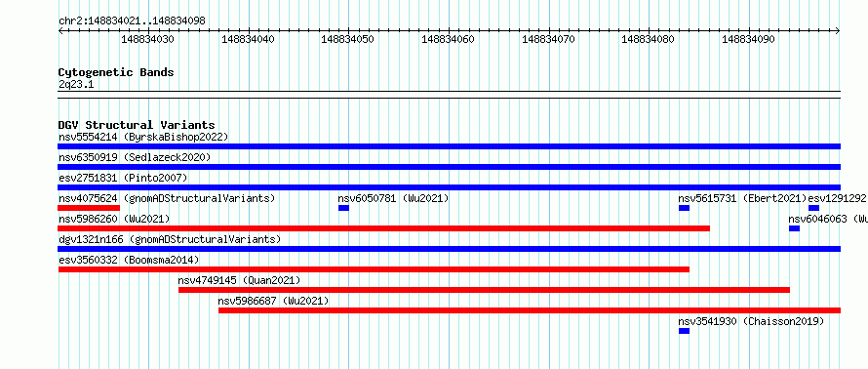Open the nsv6050781 (Wu2021) label
Screen dimensions: 868x369
(x=394, y=198)
